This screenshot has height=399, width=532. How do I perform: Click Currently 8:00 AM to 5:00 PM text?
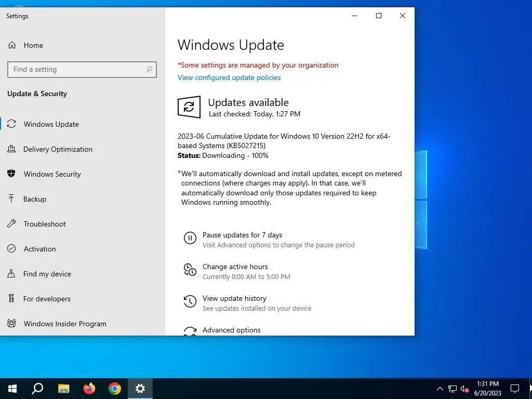click(246, 276)
